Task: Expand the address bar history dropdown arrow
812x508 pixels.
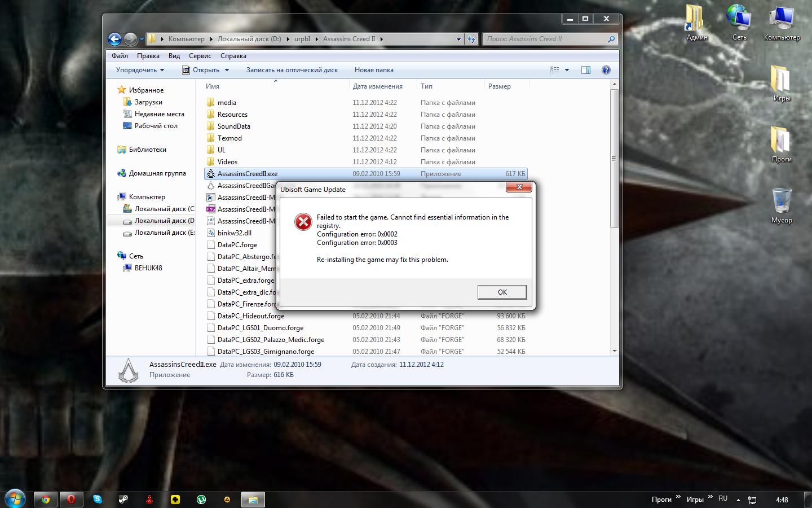Action: [x=458, y=39]
